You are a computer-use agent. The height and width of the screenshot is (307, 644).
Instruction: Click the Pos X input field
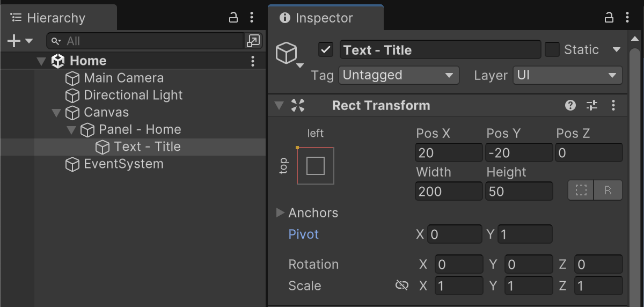448,153
